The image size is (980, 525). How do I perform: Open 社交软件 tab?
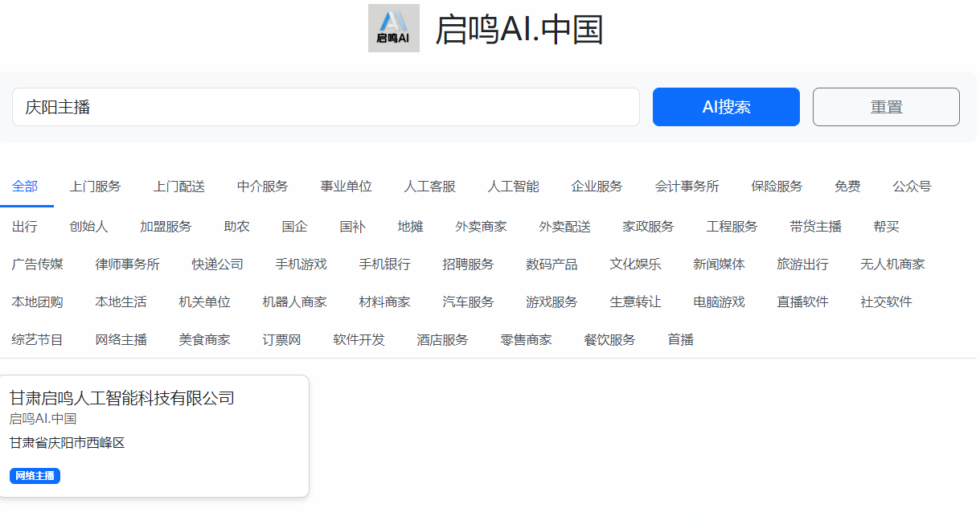point(887,301)
